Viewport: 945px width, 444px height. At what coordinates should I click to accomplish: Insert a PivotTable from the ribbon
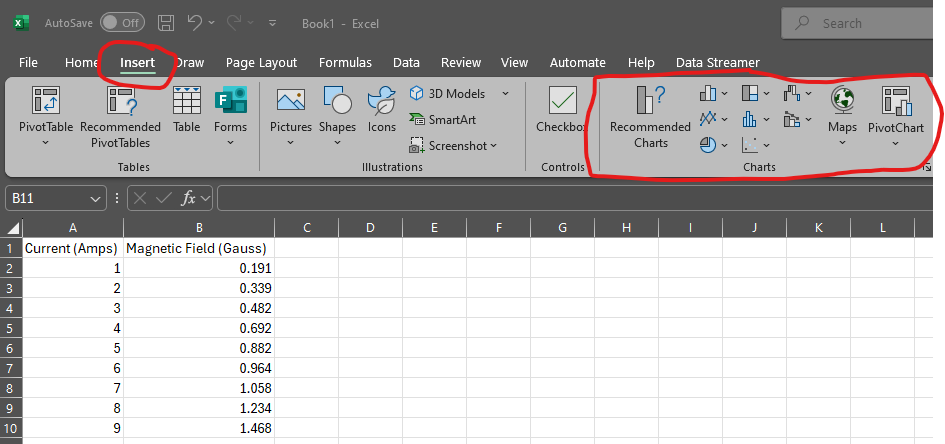[x=46, y=103]
